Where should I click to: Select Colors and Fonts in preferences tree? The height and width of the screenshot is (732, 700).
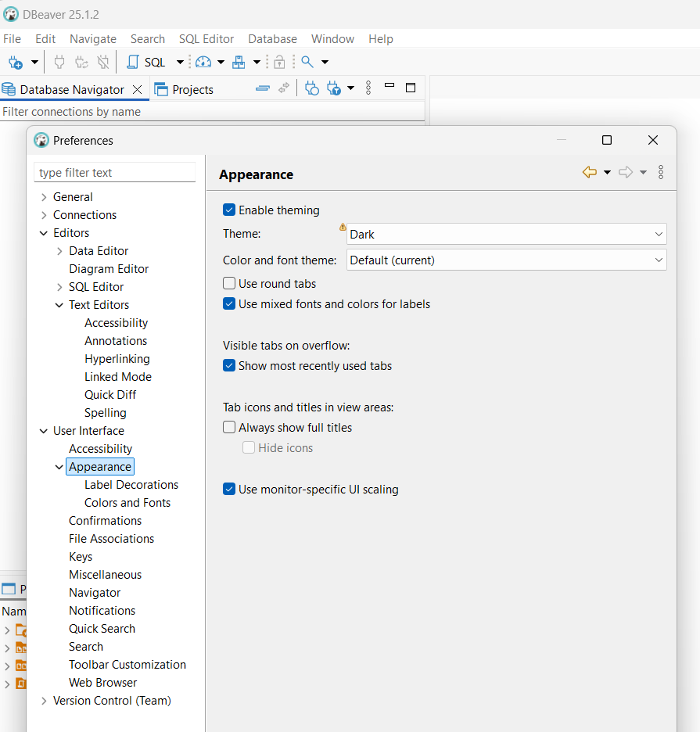[x=127, y=502]
